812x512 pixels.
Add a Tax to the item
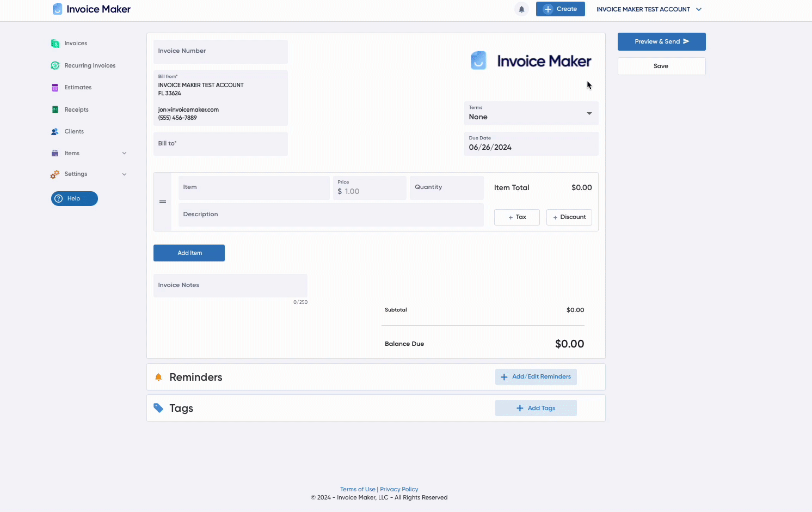pos(517,217)
